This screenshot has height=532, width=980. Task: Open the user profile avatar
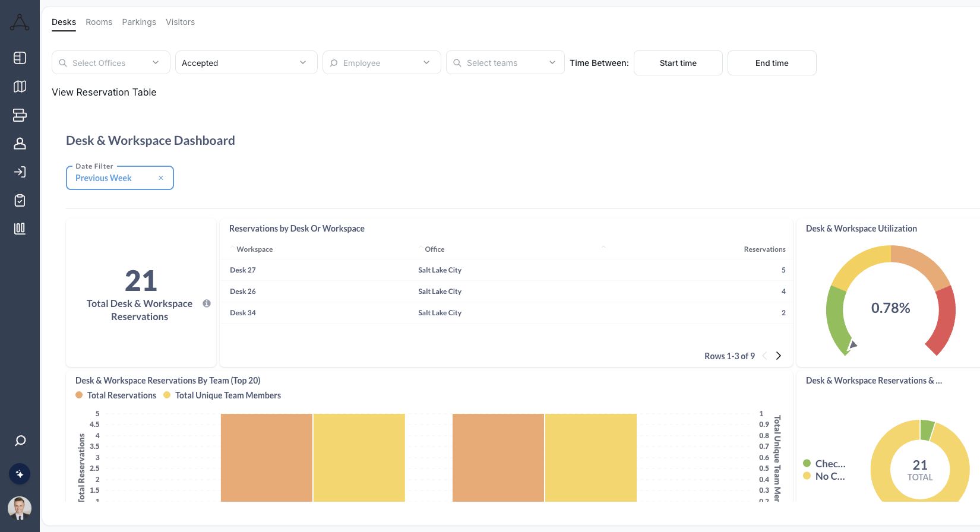[20, 508]
